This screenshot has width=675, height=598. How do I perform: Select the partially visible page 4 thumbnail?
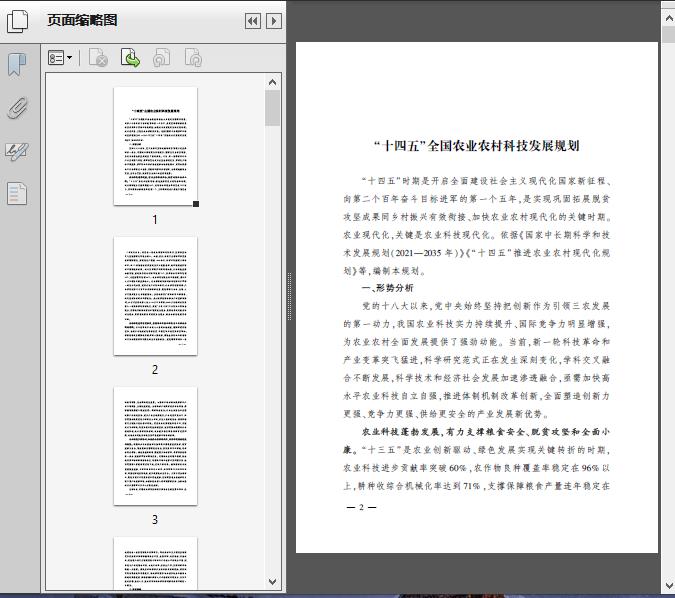pos(155,564)
